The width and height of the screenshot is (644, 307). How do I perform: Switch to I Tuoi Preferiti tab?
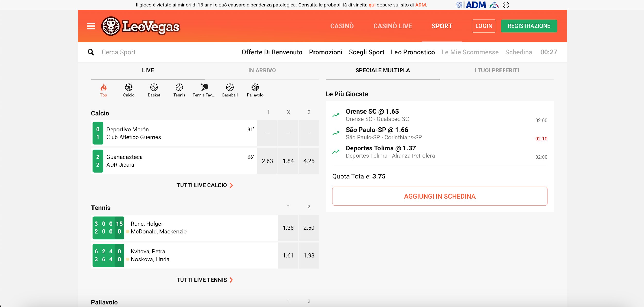pyautogui.click(x=497, y=70)
